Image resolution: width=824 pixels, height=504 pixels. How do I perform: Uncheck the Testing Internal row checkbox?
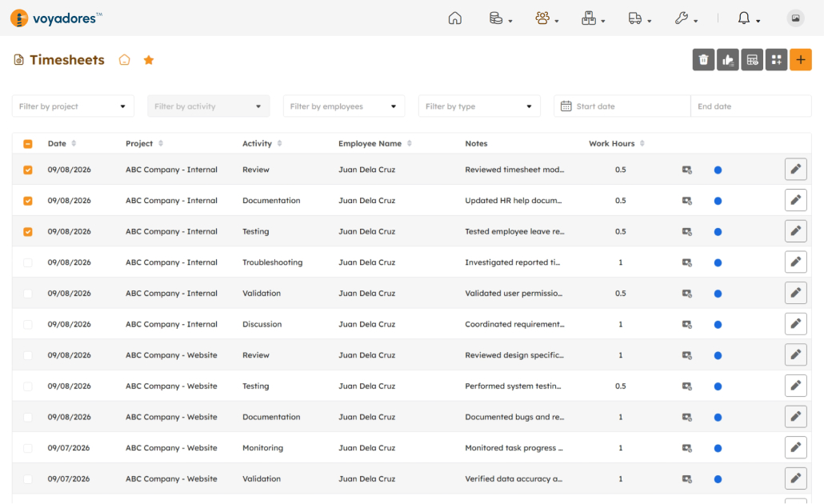click(x=28, y=232)
